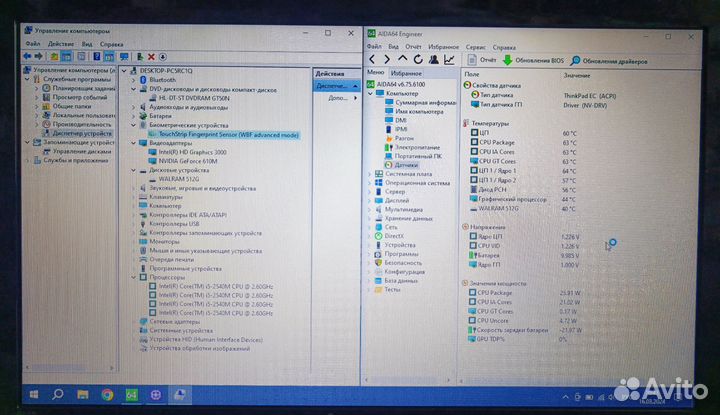The image size is (720, 415).
Task: Collapse Процессоры in Device Manager
Action: tap(134, 277)
